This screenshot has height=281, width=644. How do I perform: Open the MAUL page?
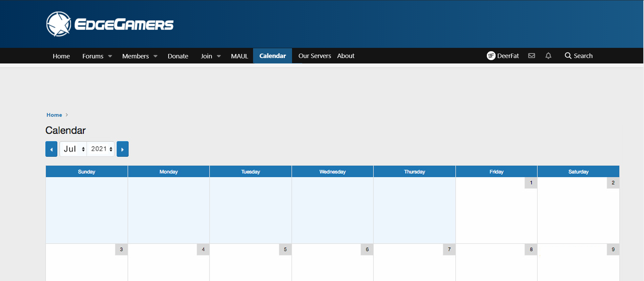click(x=240, y=56)
